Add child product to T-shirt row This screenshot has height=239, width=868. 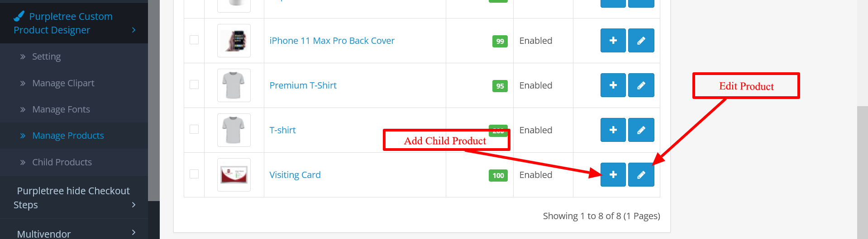[613, 130]
